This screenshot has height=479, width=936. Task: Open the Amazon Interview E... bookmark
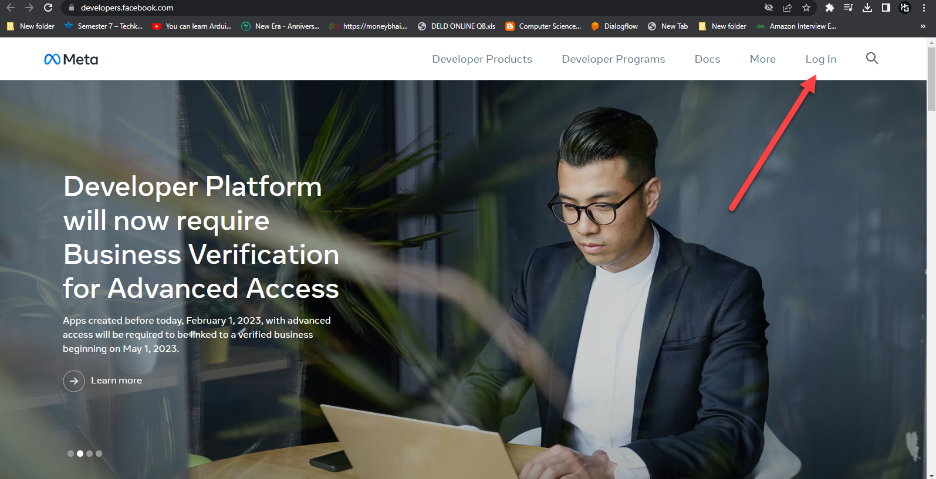point(796,26)
